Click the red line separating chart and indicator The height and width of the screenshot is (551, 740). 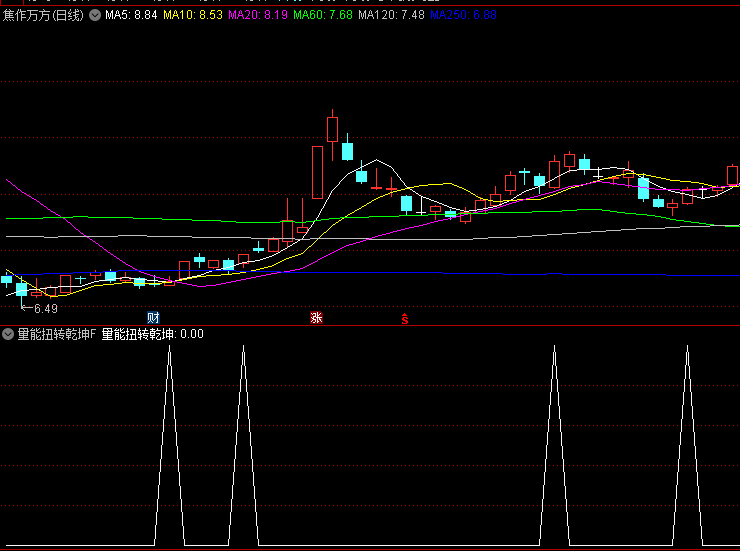370,326
